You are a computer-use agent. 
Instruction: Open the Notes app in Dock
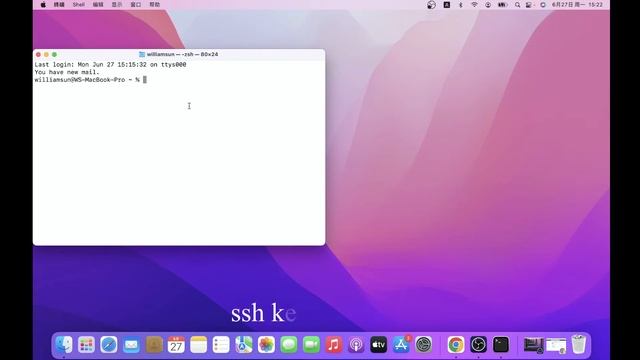point(199,345)
